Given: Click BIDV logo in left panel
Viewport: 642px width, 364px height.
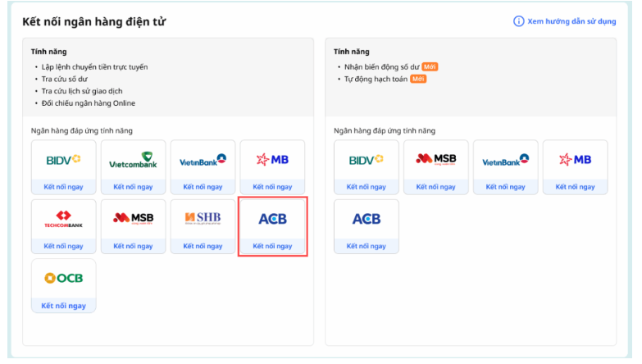Looking at the screenshot, I should click(63, 160).
